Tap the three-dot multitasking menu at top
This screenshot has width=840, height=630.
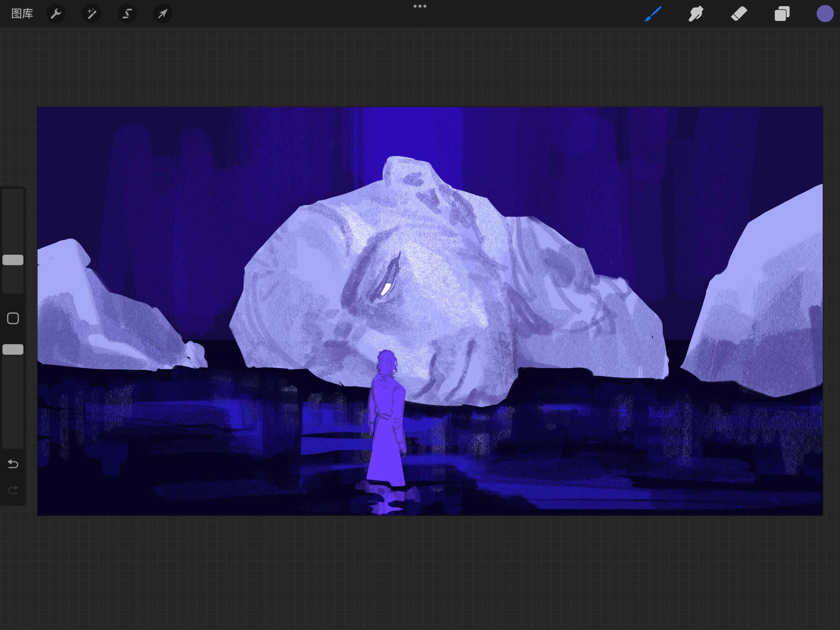[420, 6]
